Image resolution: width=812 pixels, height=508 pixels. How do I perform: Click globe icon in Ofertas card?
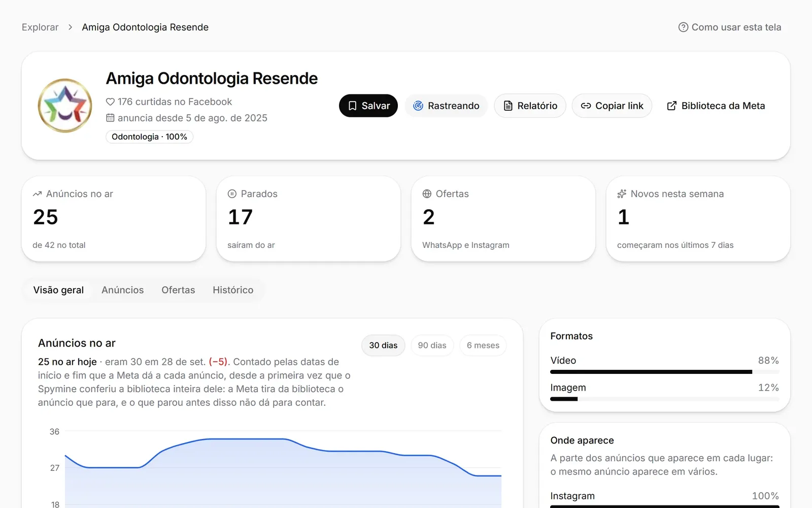tap(427, 194)
